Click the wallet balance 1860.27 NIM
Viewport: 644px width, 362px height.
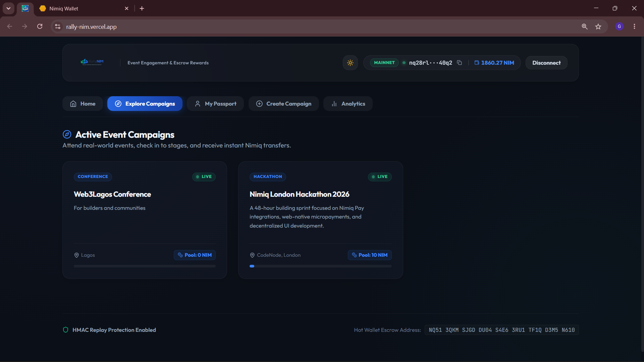coord(494,63)
